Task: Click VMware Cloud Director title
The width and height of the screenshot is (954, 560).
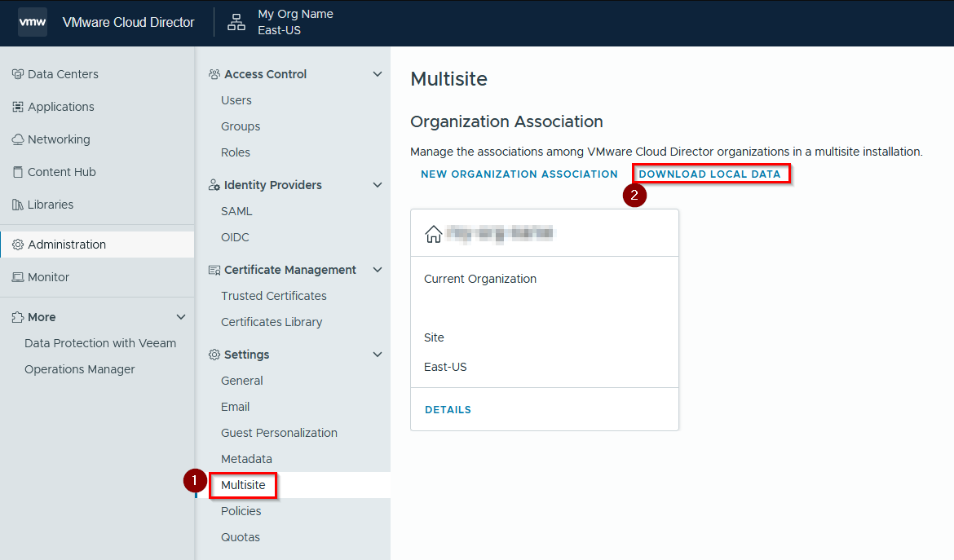Action: 128,23
